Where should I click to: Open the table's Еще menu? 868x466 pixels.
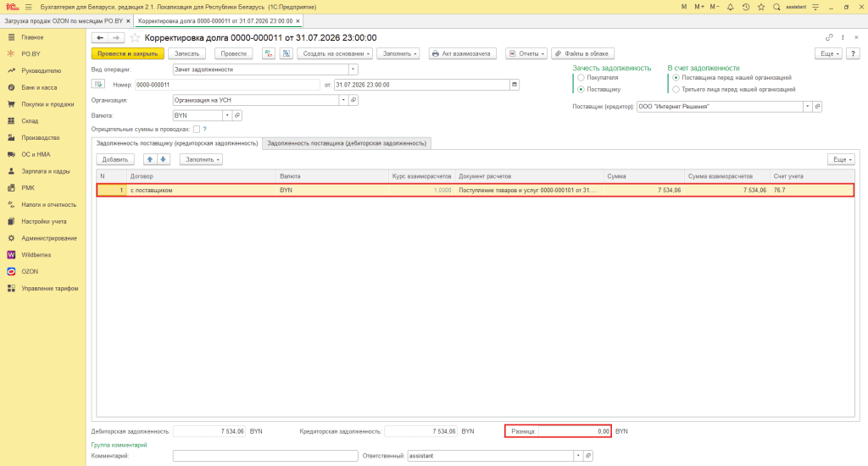842,159
